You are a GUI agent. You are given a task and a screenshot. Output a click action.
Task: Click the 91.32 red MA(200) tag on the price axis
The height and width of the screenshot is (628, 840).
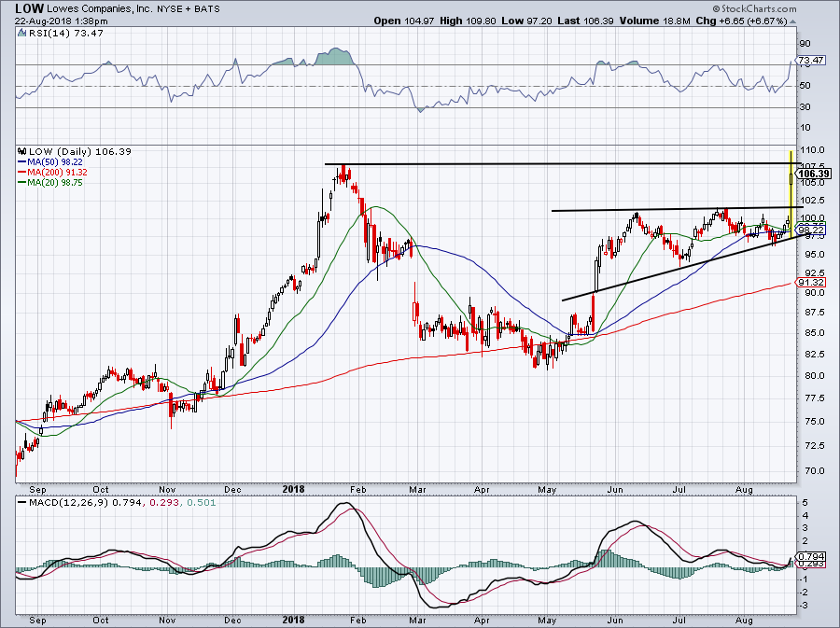[811, 282]
